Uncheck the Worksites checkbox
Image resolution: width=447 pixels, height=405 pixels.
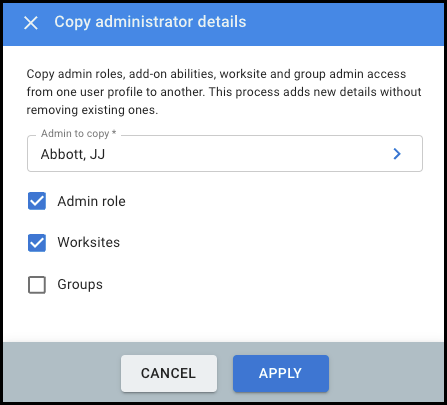point(37,243)
